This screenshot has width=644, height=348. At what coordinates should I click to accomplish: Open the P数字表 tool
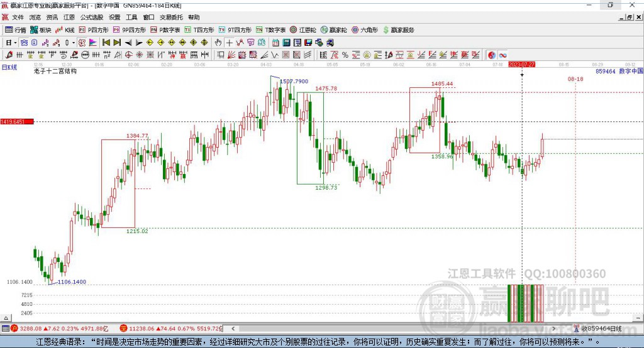tap(165, 30)
